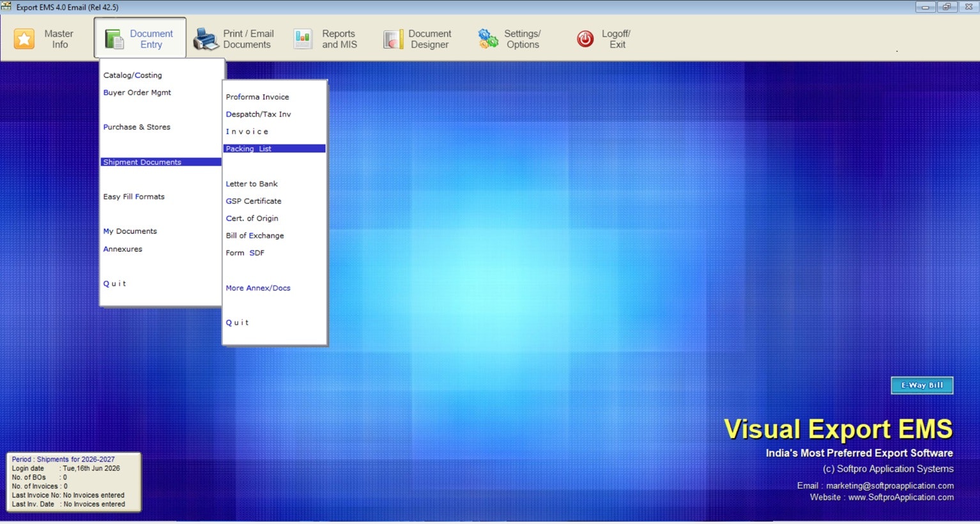Click the Document Designer icon
This screenshot has height=524, width=980.
pos(393,39)
